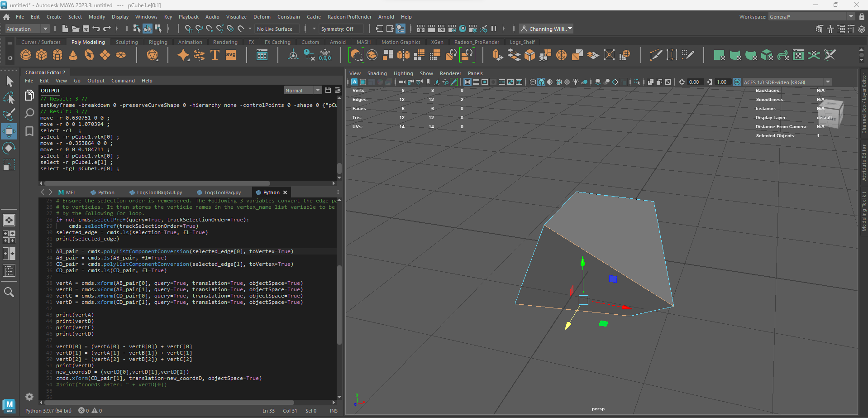Open the SVG import shelf tool
Image resolution: width=868 pixels, height=418 pixels.
pyautogui.click(x=231, y=55)
